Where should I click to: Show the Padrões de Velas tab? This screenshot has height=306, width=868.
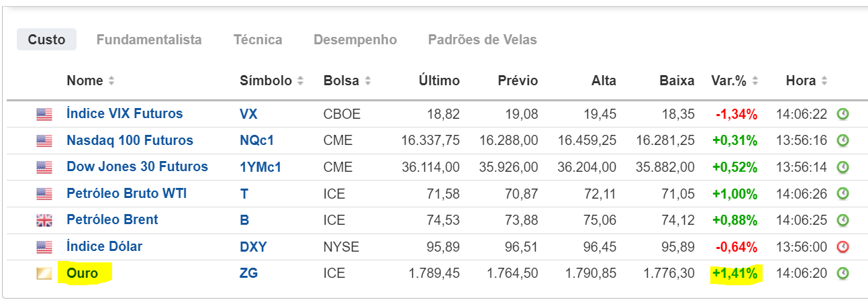click(482, 40)
